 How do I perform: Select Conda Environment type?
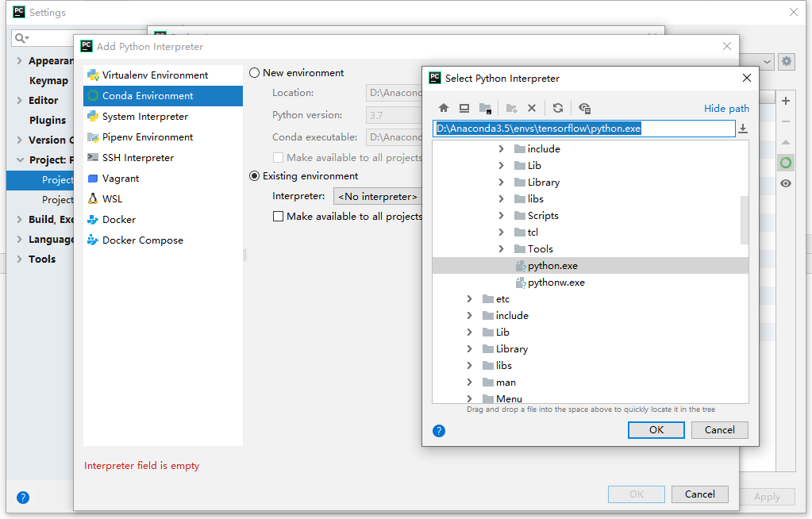164,96
